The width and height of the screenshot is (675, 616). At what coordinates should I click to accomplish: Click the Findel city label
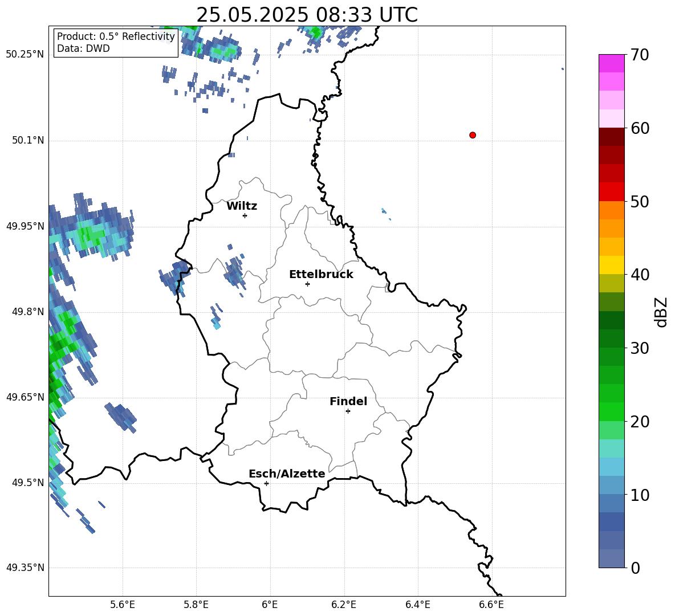point(348,401)
